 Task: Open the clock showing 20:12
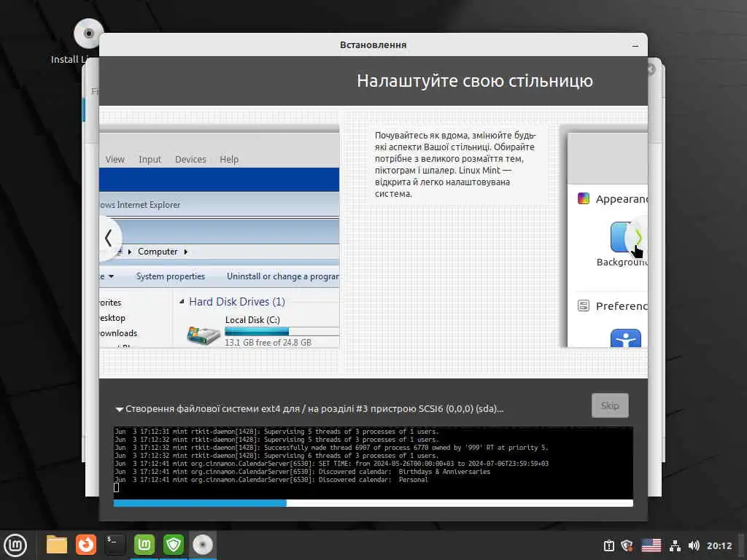pyautogui.click(x=719, y=545)
